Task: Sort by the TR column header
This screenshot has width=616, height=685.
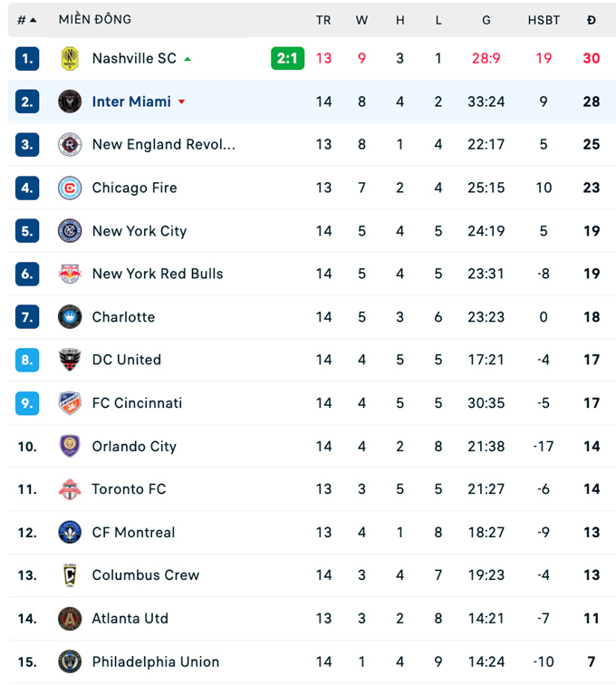Action: pos(323,20)
